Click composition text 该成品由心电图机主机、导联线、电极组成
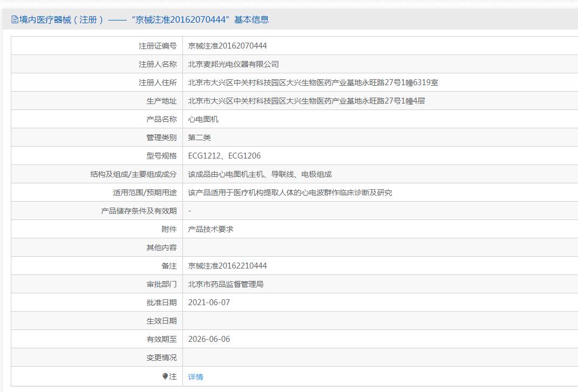The height and width of the screenshot is (392, 578). pyautogui.click(x=260, y=174)
